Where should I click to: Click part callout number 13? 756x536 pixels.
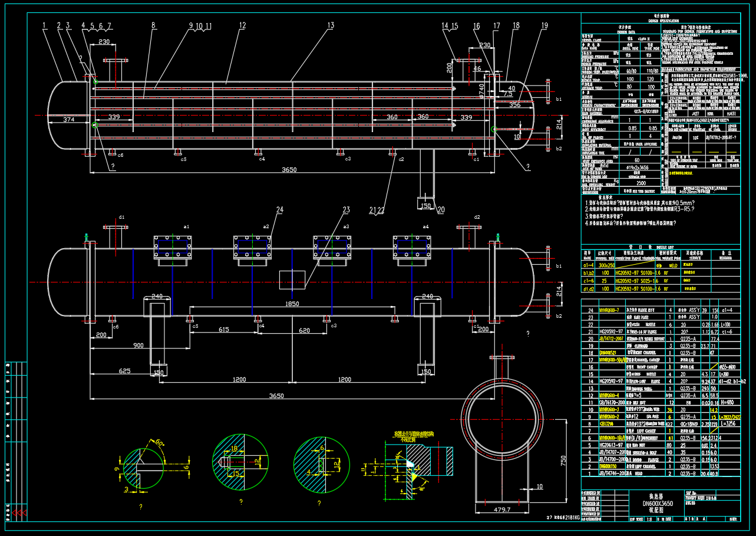331,25
